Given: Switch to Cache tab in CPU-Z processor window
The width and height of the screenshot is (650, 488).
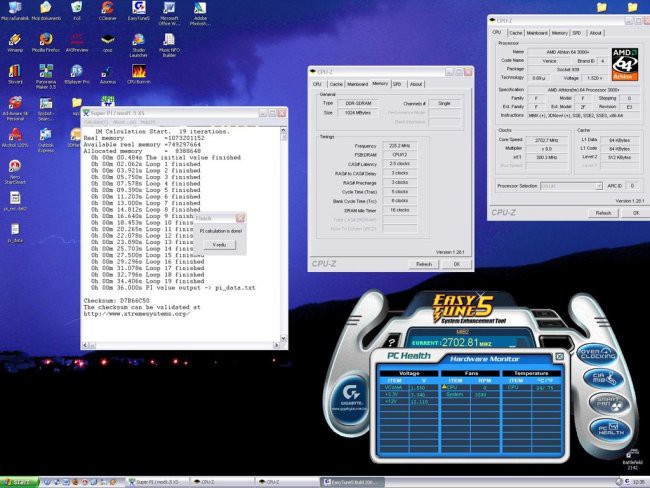Looking at the screenshot, I should [x=516, y=33].
